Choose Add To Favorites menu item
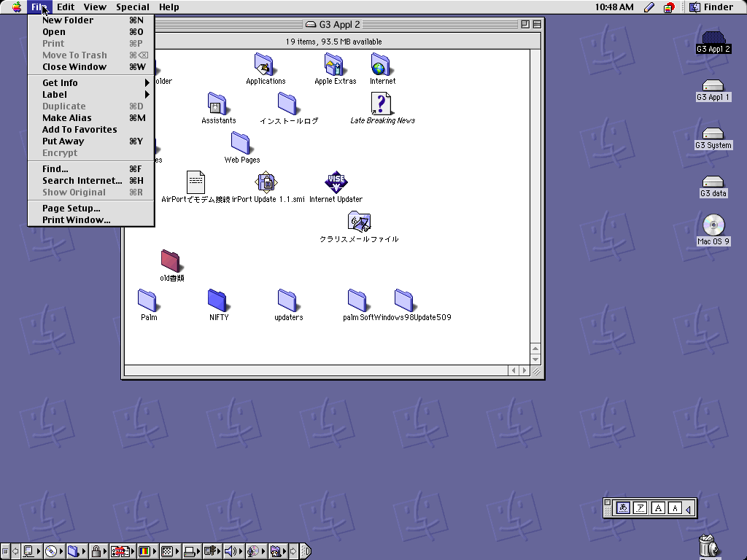Screen dimensions: 747x560 click(91, 130)
